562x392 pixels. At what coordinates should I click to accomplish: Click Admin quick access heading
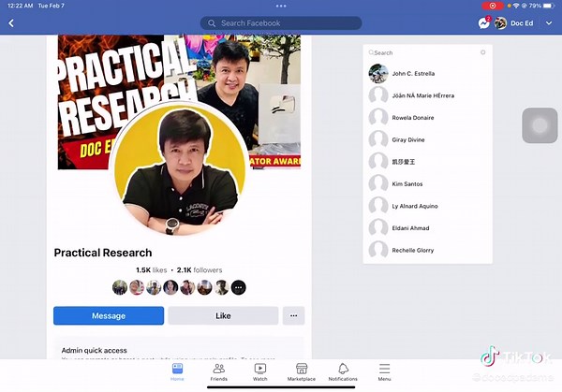coord(95,350)
